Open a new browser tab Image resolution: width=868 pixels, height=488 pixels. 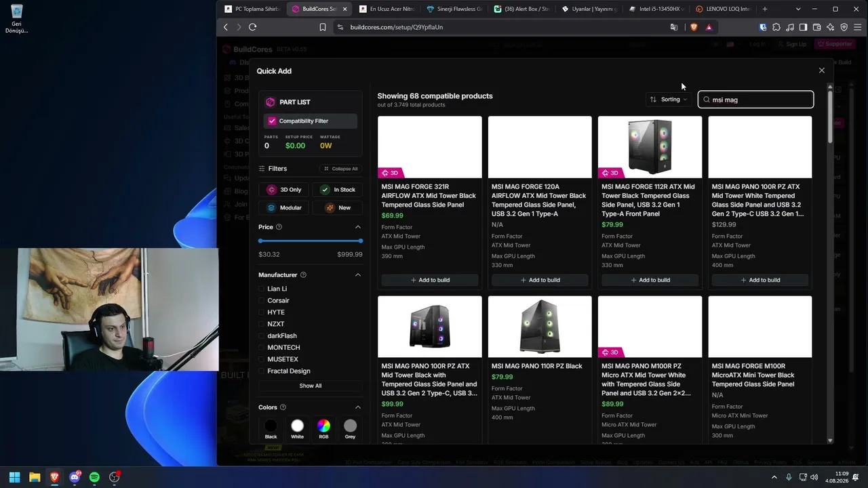pyautogui.click(x=765, y=9)
